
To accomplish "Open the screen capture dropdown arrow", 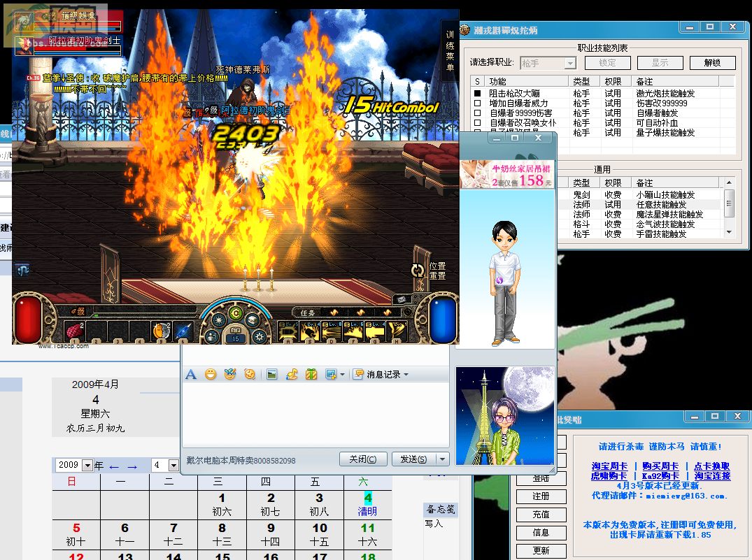I will point(342,375).
